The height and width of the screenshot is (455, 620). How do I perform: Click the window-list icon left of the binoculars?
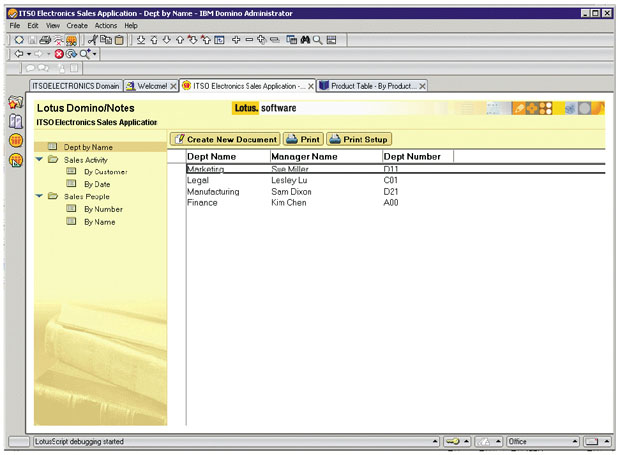(291, 40)
